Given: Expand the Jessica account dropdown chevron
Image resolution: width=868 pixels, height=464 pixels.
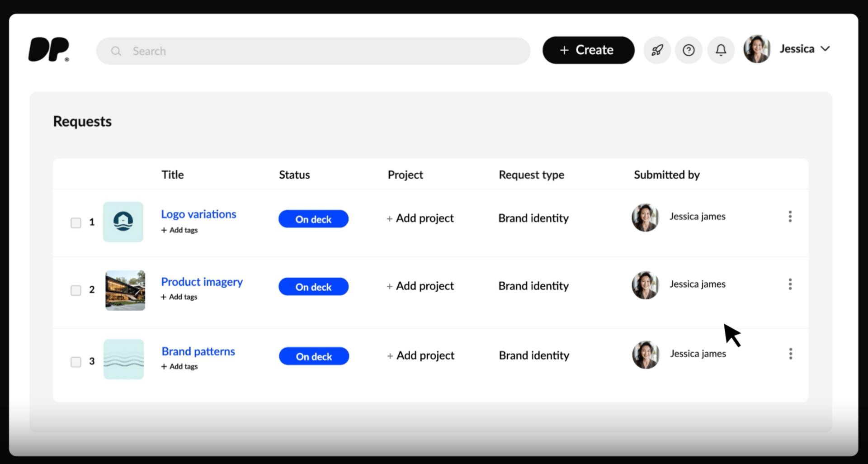Looking at the screenshot, I should (825, 49).
